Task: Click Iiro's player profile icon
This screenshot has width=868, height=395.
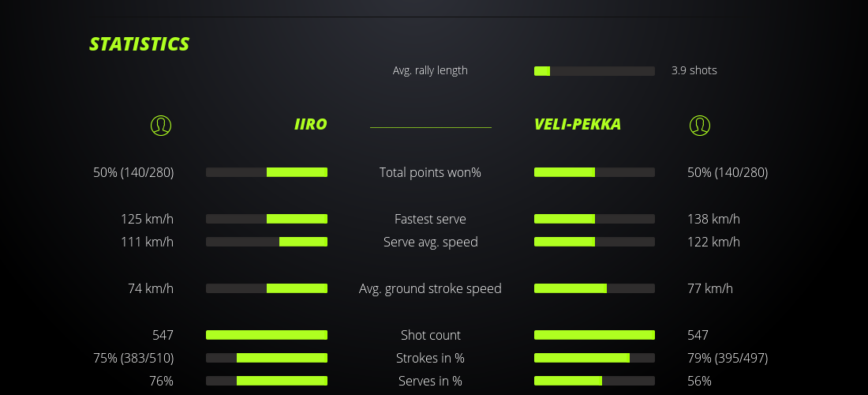Action: (x=160, y=125)
